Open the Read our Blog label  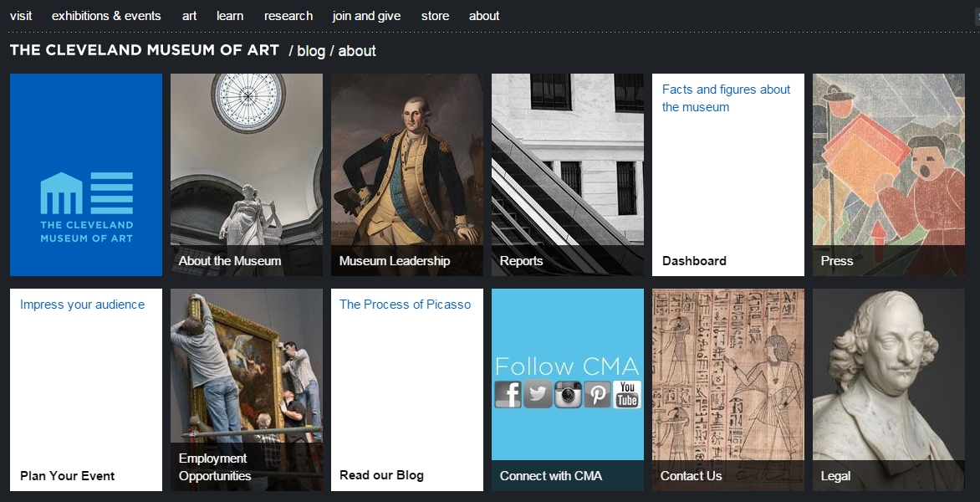pyautogui.click(x=381, y=475)
